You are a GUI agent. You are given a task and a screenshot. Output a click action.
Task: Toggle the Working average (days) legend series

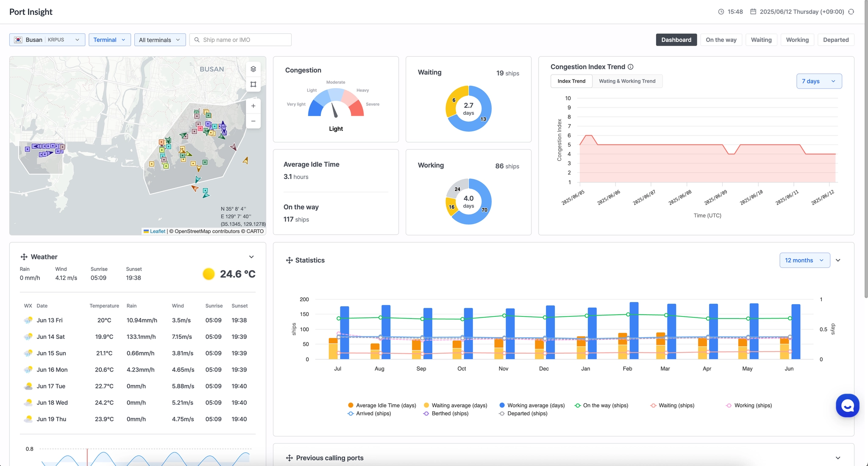point(531,405)
